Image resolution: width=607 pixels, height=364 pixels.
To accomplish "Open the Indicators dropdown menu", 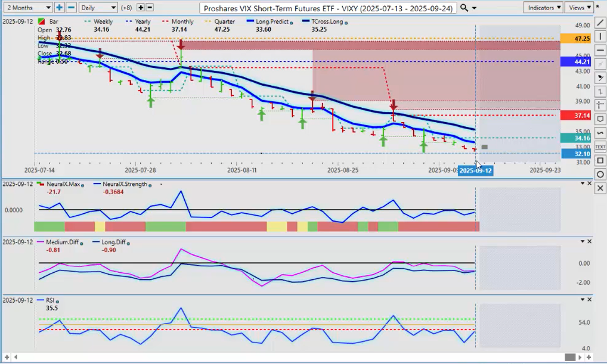I will tap(544, 7).
